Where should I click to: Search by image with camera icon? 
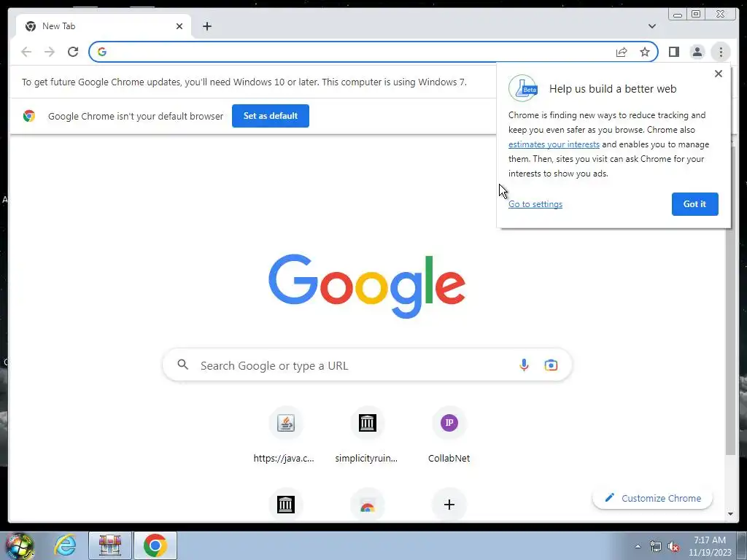551,365
